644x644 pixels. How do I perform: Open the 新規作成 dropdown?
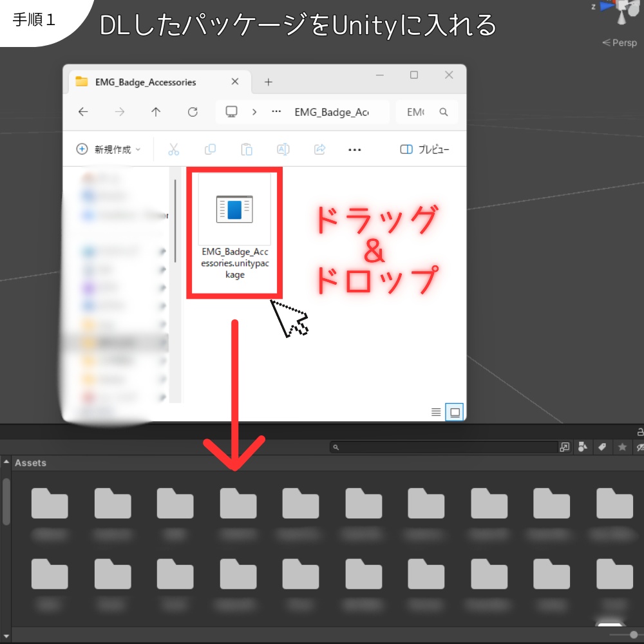pyautogui.click(x=108, y=149)
